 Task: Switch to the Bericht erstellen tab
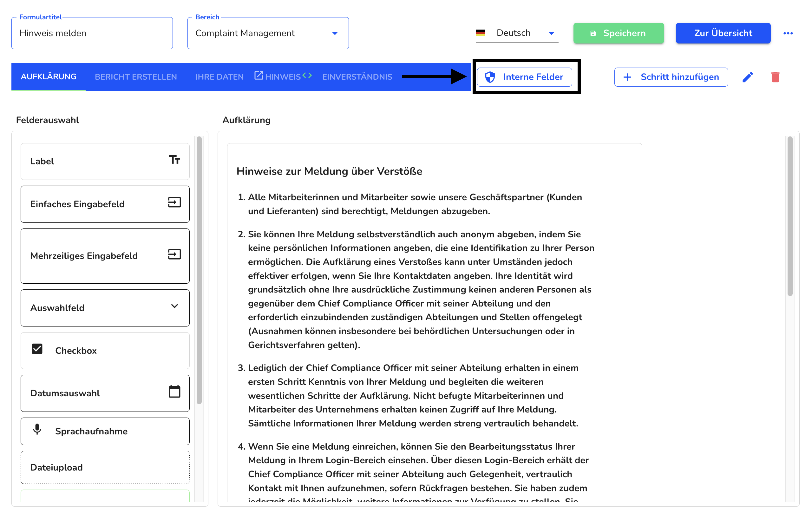pos(136,77)
